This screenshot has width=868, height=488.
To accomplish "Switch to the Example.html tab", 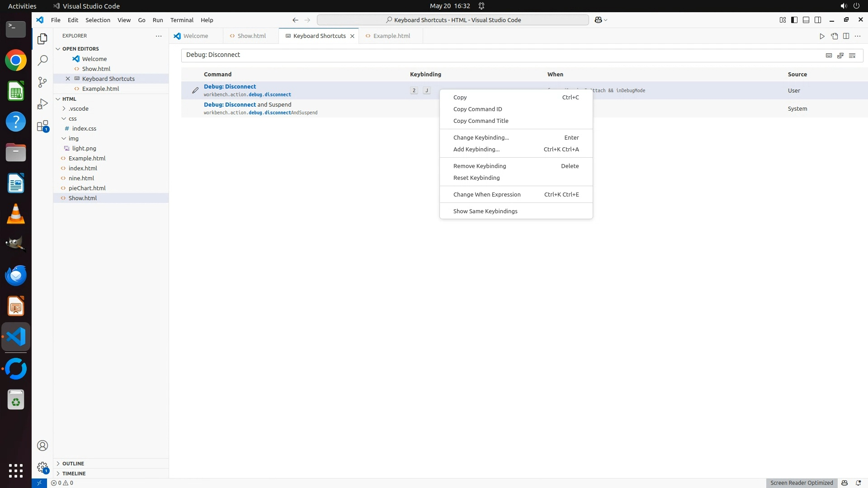I will pos(392,36).
